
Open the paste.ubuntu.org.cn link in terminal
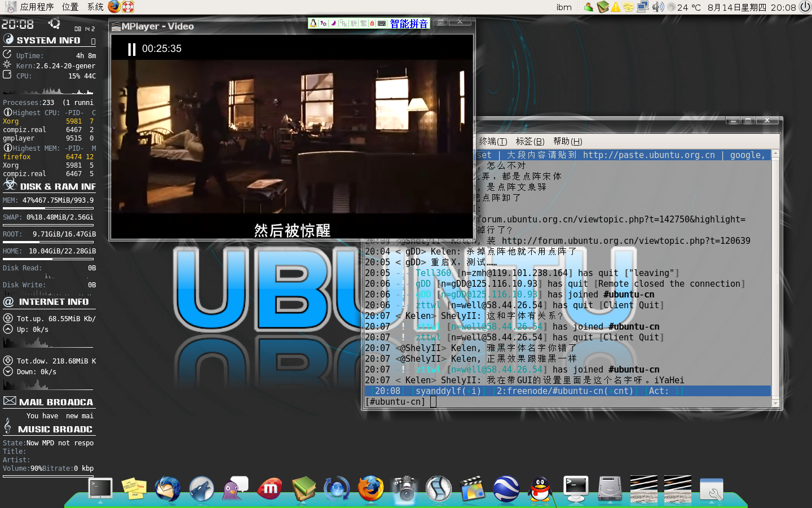[648, 155]
